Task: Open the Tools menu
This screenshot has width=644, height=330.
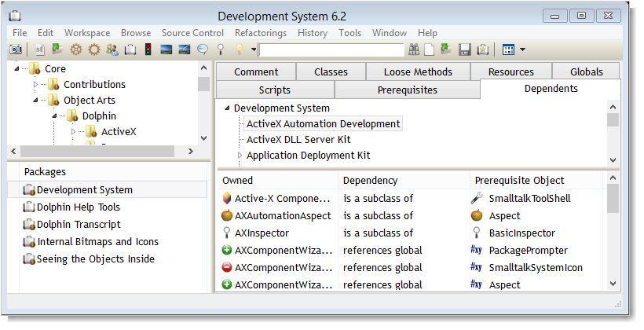Action: click(x=349, y=33)
